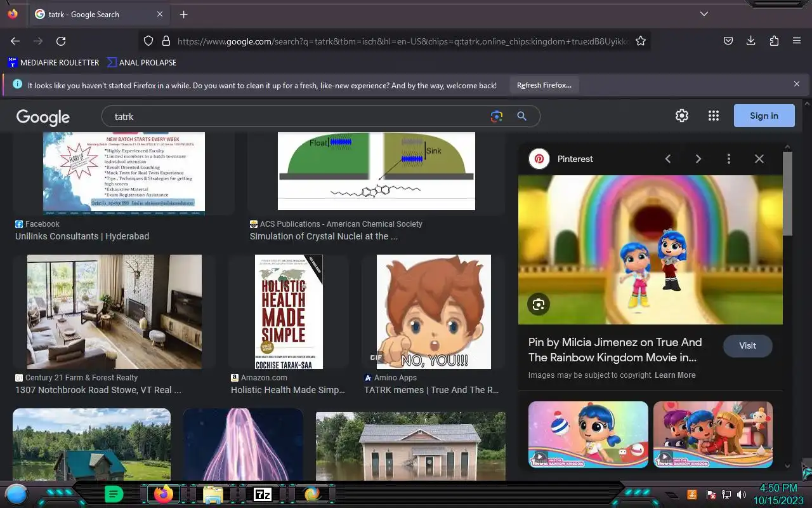Open the Holistic Health Made Simp... Amazon link
This screenshot has height=508, width=812.
pyautogui.click(x=288, y=390)
